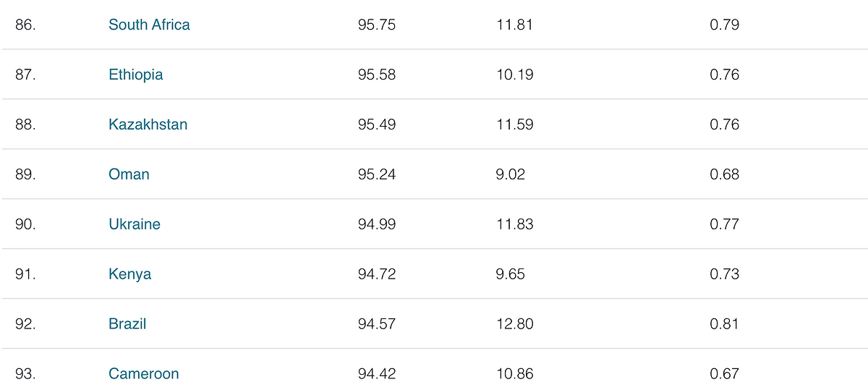868x390 pixels.
Task: Select the 9.65 value in Kenya's row
Action: [511, 274]
